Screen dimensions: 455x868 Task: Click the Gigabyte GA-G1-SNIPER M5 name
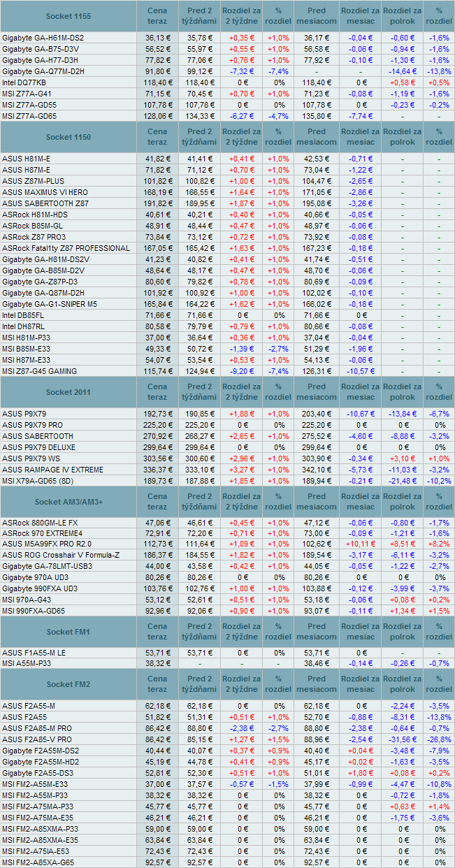coord(50,304)
